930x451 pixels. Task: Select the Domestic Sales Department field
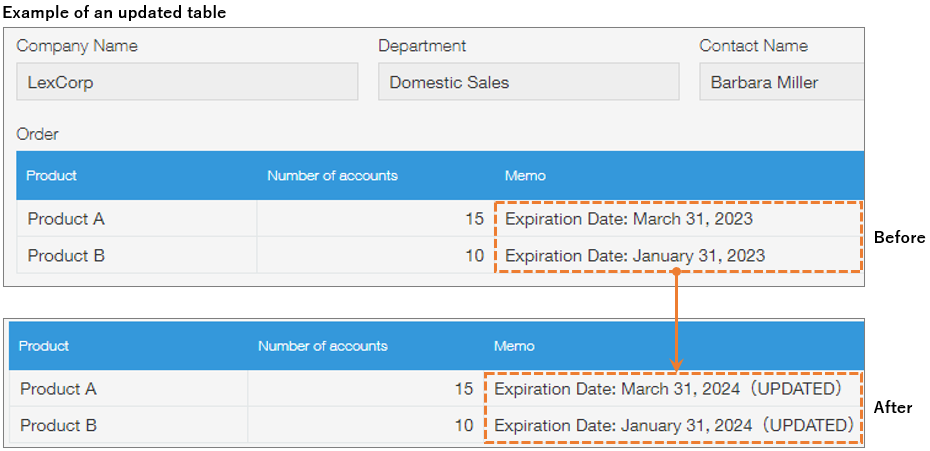tap(528, 82)
